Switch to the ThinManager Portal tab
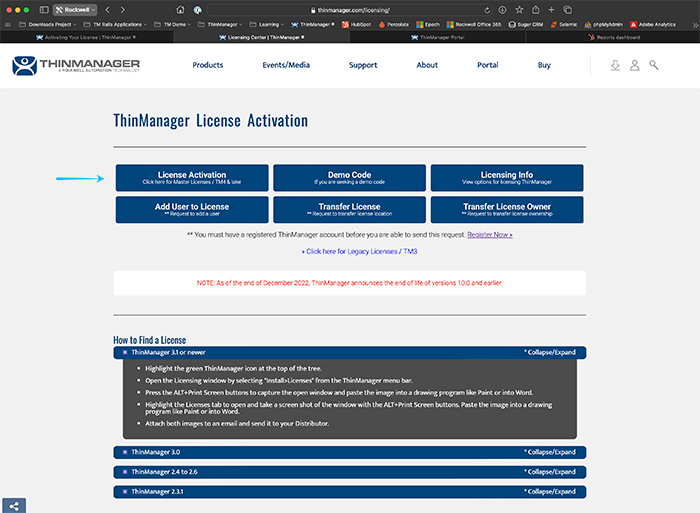This screenshot has height=513, width=700. (x=438, y=38)
